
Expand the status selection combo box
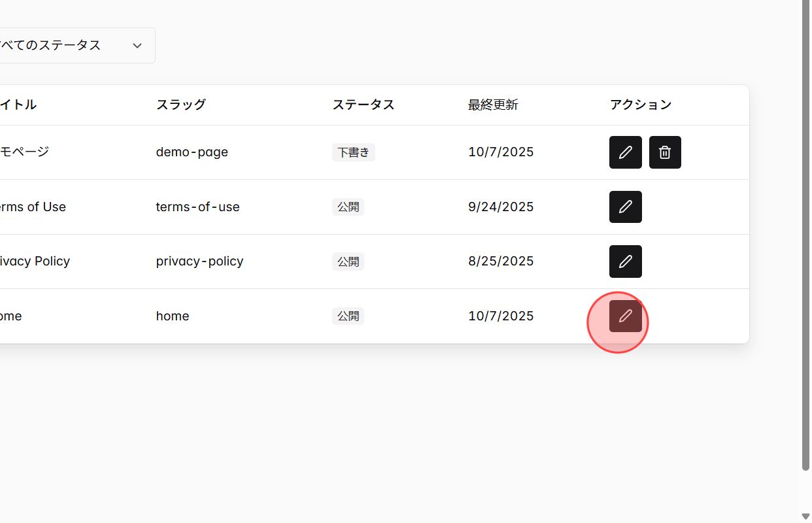[72, 45]
